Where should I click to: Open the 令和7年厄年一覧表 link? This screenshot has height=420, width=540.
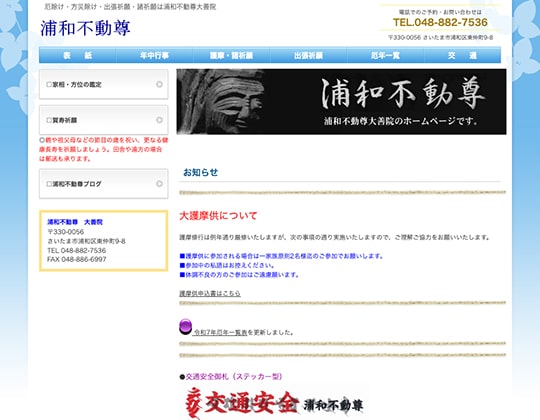(220, 333)
